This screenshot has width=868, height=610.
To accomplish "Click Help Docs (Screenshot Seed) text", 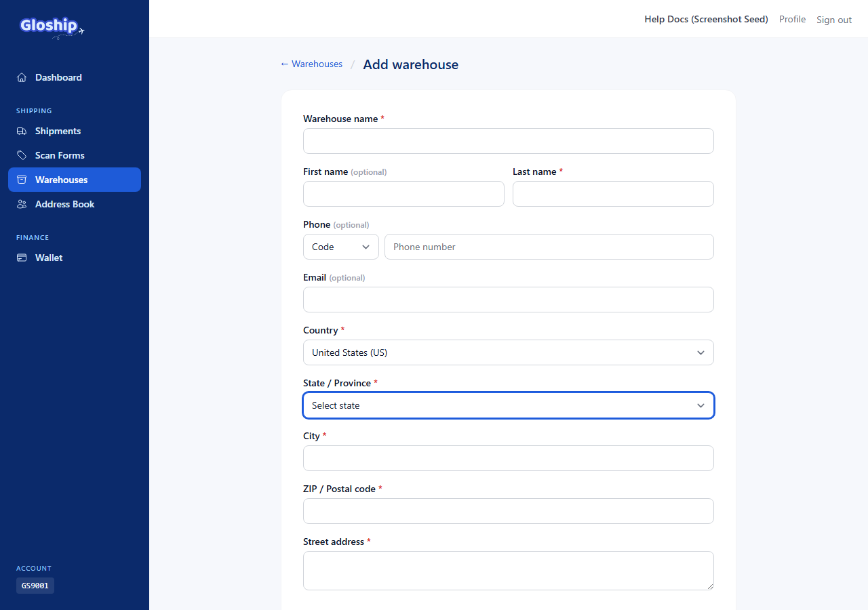I will click(x=706, y=19).
